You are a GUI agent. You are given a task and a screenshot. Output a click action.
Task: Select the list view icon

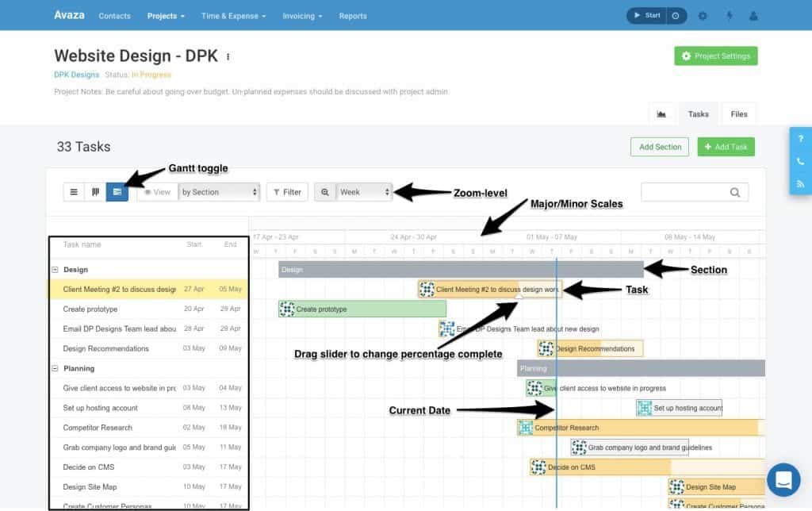pyautogui.click(x=74, y=191)
